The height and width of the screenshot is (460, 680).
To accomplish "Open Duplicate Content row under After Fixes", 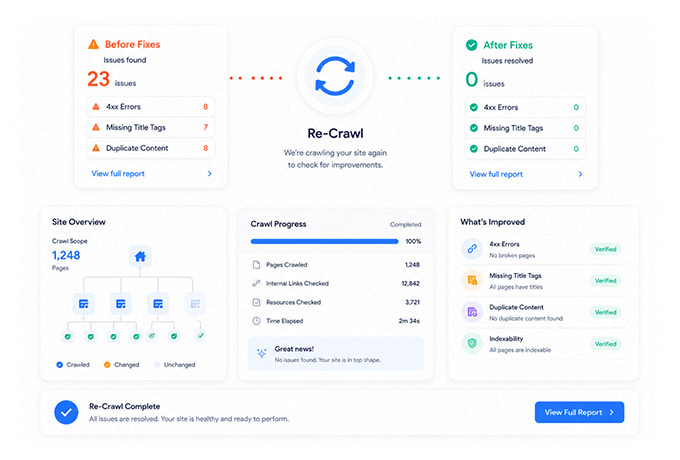I will (525, 149).
